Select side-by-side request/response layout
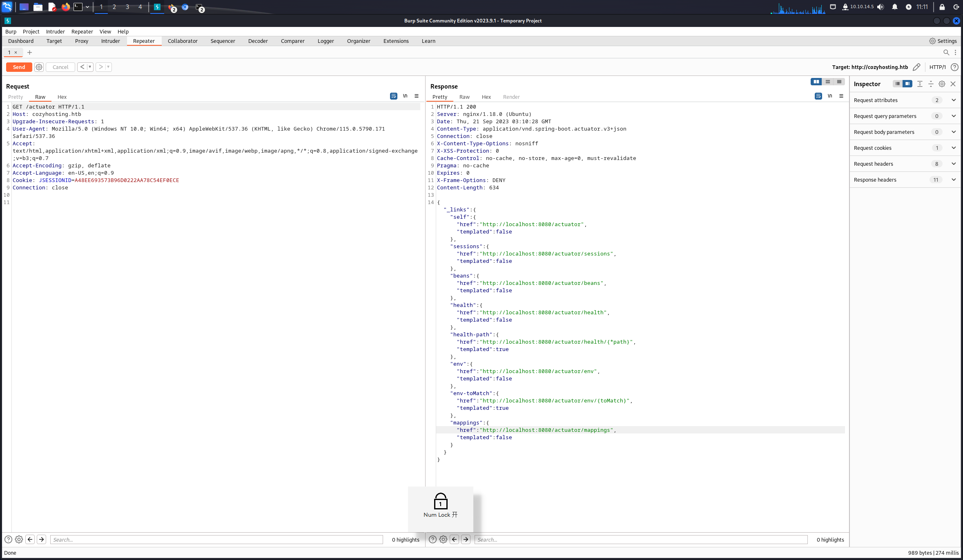963x560 pixels. [816, 82]
